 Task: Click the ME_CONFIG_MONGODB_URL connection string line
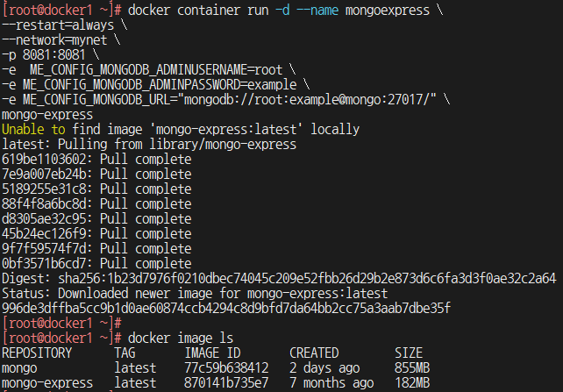click(x=226, y=99)
